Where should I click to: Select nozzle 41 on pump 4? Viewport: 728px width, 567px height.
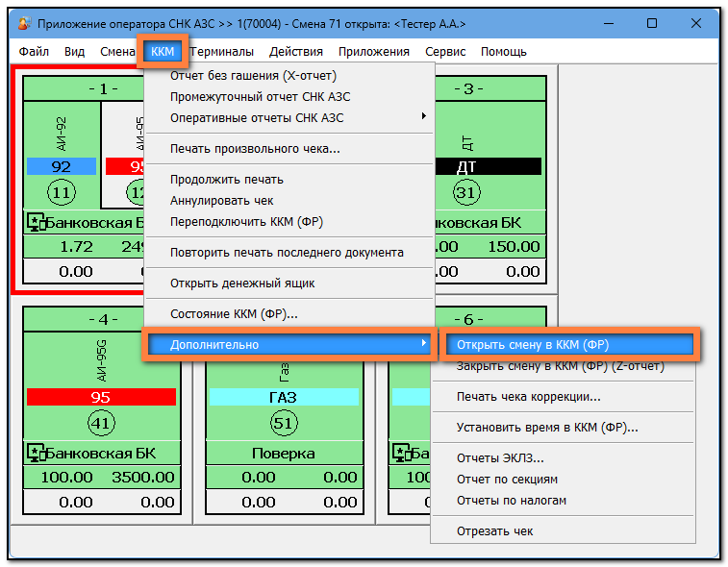coord(101,423)
